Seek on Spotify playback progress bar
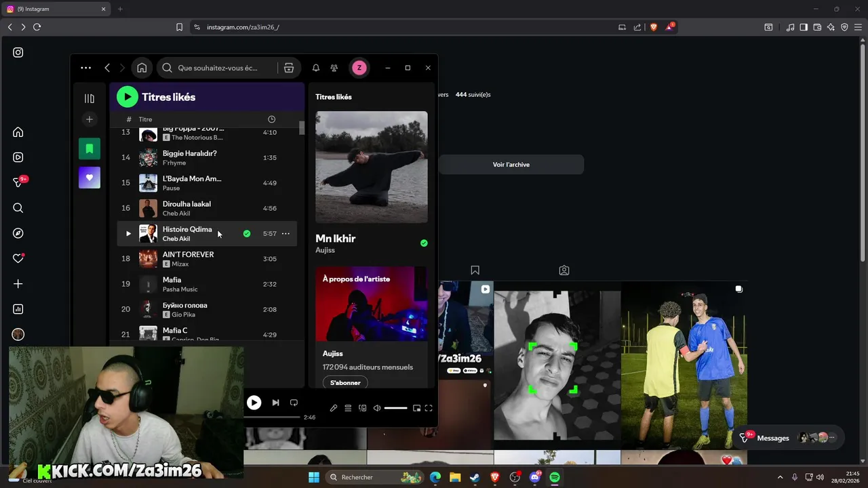Image resolution: width=868 pixels, height=488 pixels. point(272,418)
